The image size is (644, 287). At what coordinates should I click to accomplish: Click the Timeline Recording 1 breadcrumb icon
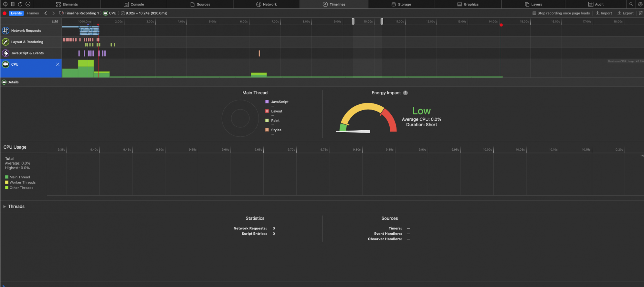62,13
